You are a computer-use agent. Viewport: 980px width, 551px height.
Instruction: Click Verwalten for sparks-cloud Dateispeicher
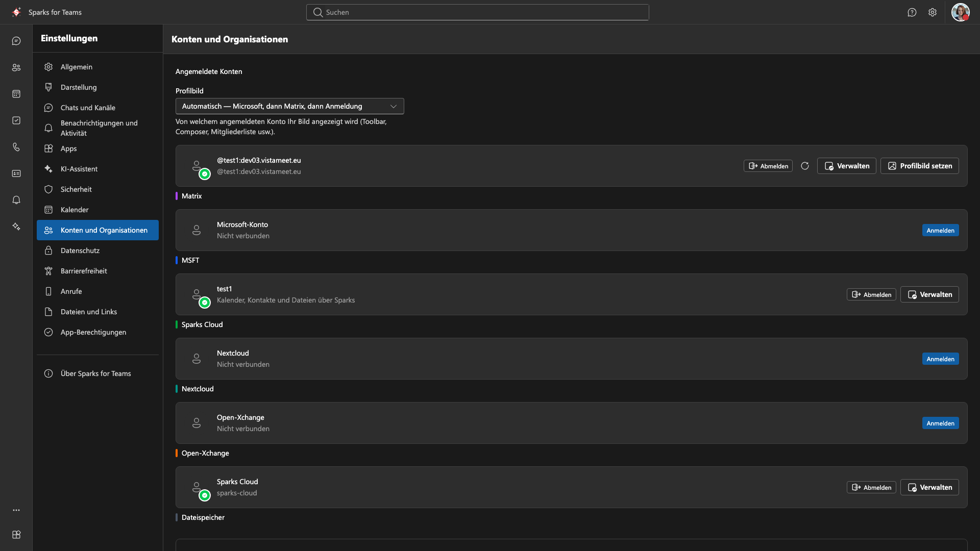pyautogui.click(x=929, y=487)
